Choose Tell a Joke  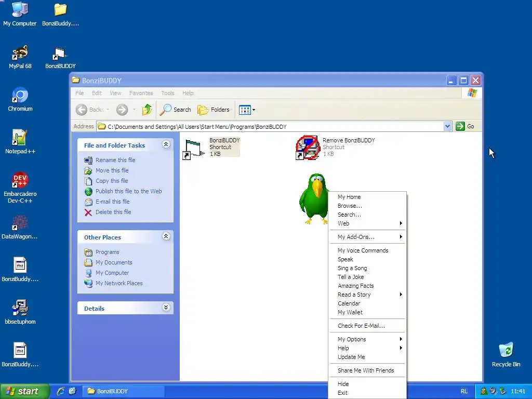tap(367, 277)
